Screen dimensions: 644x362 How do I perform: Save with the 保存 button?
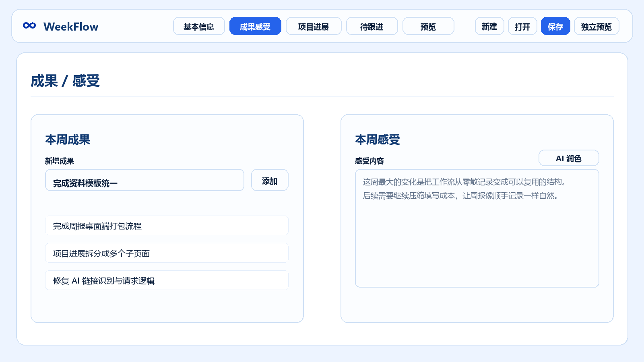tap(555, 26)
